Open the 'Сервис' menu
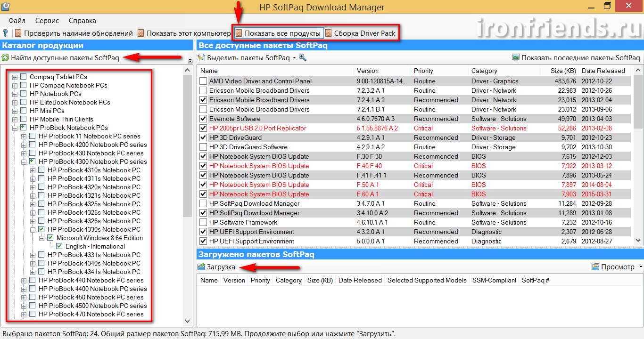The height and width of the screenshot is (339, 644). (47, 21)
